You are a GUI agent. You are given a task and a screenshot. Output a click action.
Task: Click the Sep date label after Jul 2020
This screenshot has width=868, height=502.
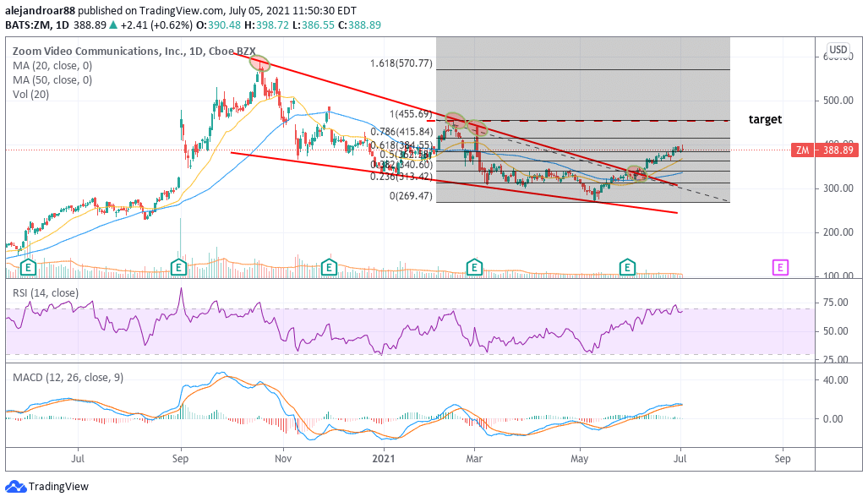(181, 459)
